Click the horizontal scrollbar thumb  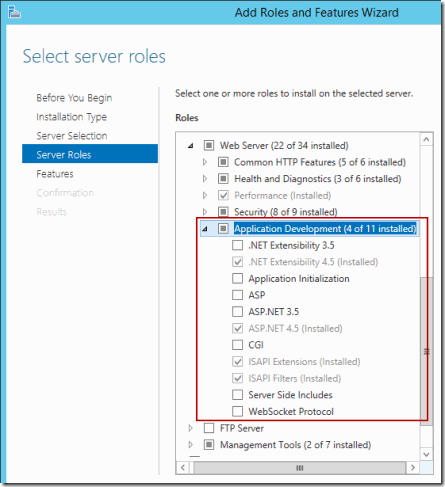pos(299,468)
